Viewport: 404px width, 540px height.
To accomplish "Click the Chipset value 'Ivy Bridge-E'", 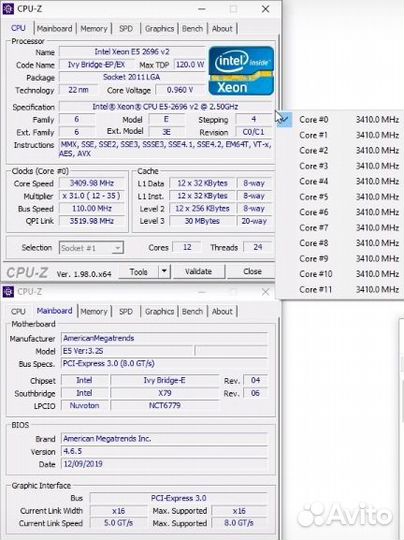I will click(x=165, y=380).
